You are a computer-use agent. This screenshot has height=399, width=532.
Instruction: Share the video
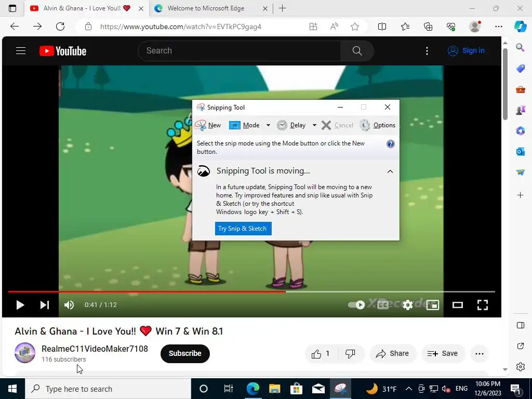(x=393, y=354)
